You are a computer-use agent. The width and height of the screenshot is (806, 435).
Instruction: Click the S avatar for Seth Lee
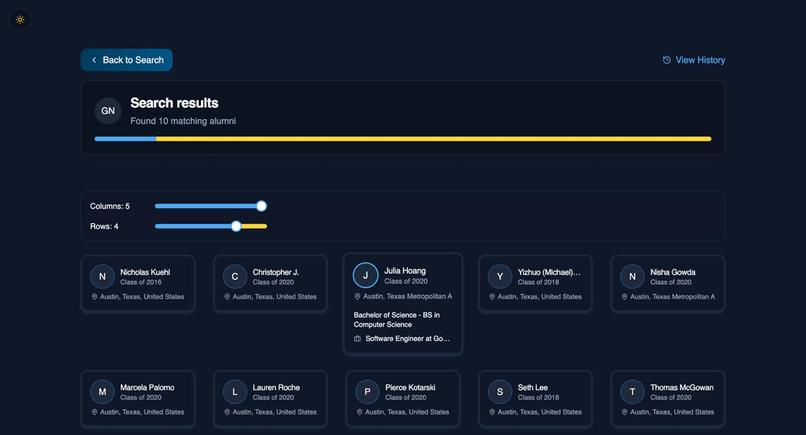pyautogui.click(x=500, y=392)
